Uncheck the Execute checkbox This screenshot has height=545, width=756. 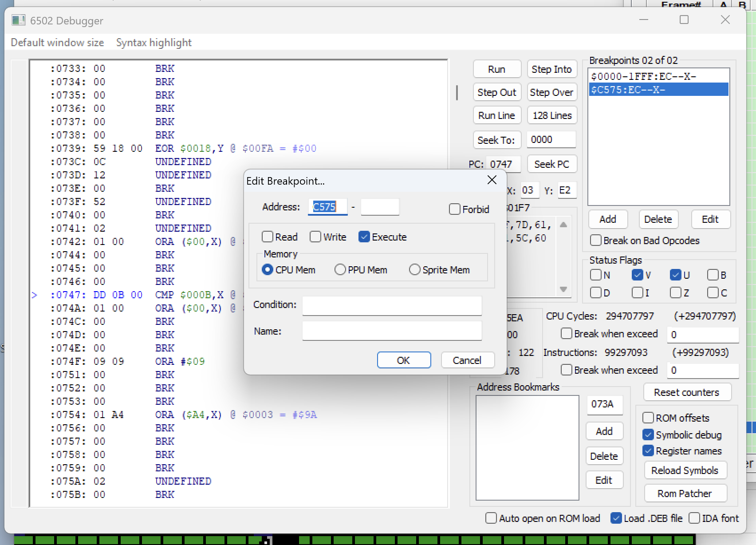(x=364, y=237)
